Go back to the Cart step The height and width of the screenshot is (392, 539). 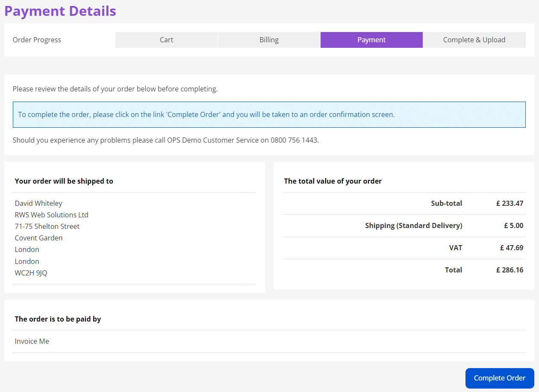(x=166, y=40)
